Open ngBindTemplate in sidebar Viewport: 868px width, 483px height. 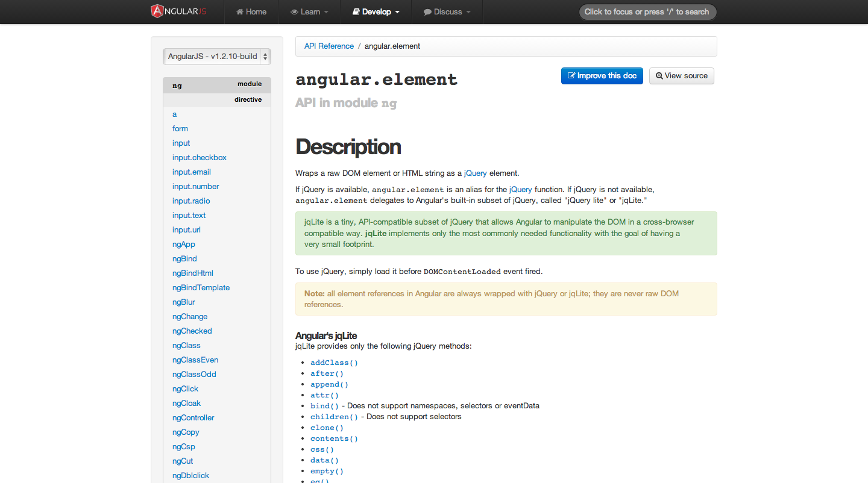pos(201,288)
